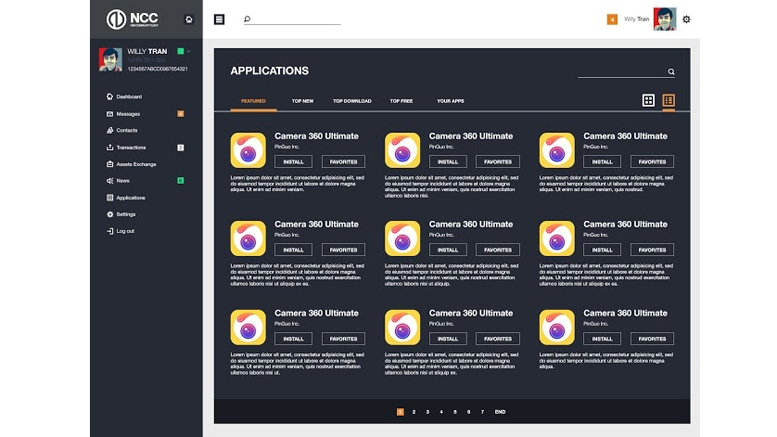Click the settings gear icon at top right
This screenshot has width=777, height=437.
coord(686,19)
